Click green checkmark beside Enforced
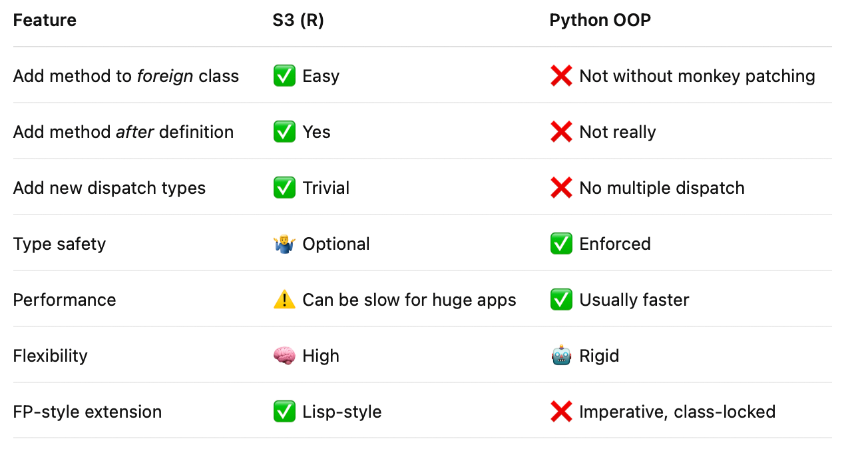The height and width of the screenshot is (457, 868). pyautogui.click(x=561, y=244)
